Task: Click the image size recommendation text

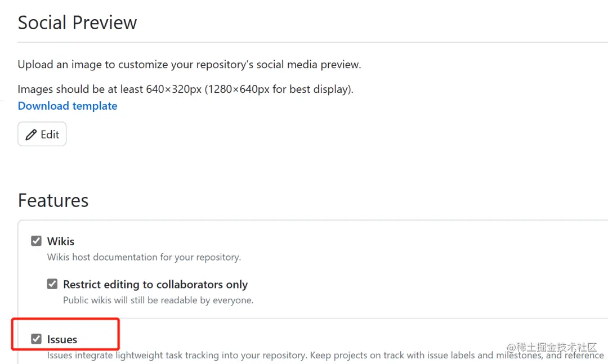Action: pos(185,89)
